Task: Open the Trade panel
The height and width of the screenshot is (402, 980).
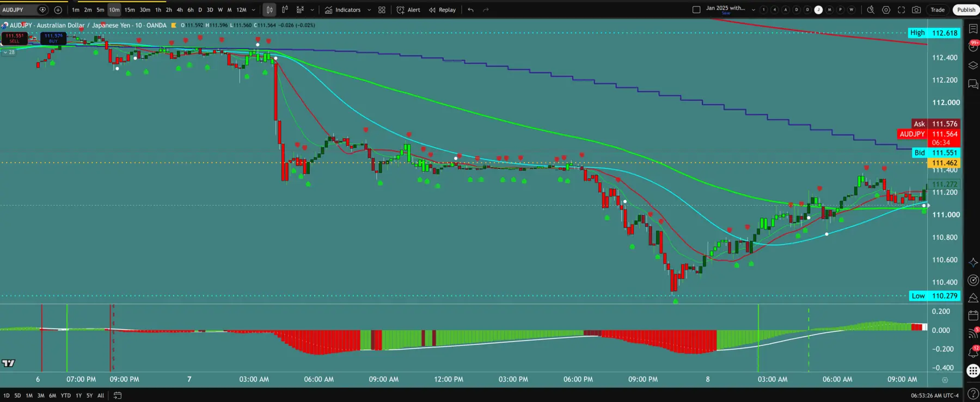Action: [x=938, y=10]
